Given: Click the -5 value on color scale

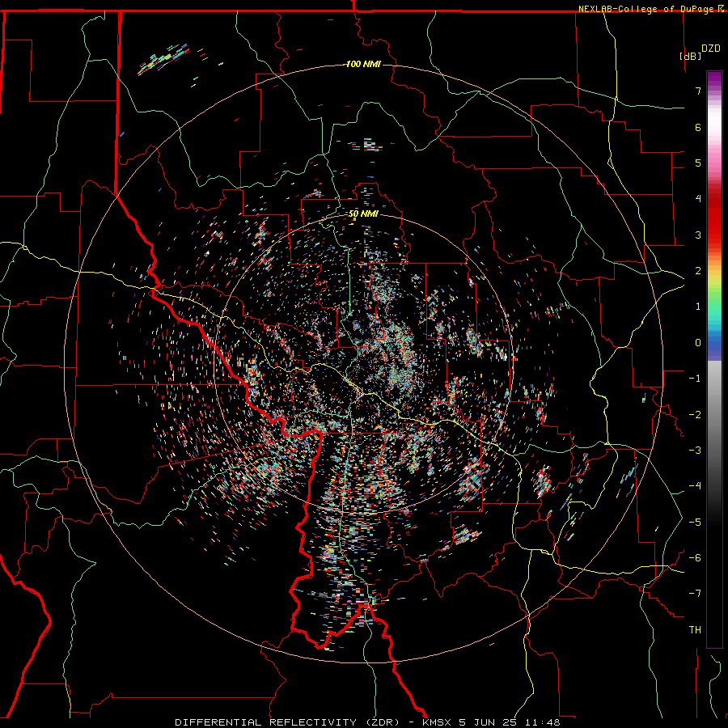Looking at the screenshot, I should pyautogui.click(x=695, y=522).
